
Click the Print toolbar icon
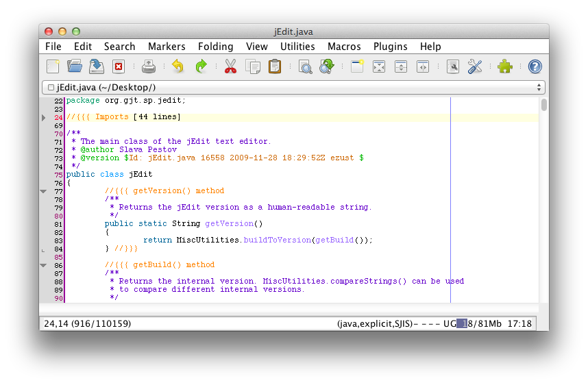point(149,66)
